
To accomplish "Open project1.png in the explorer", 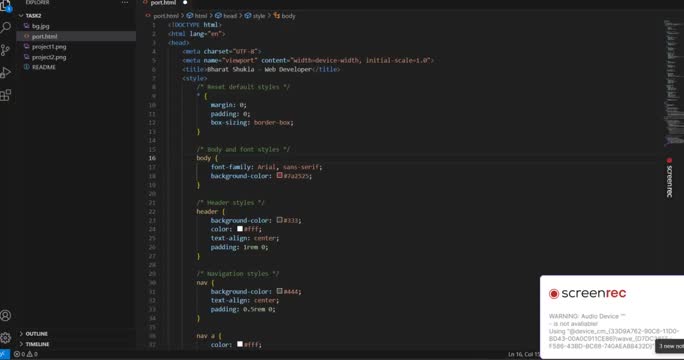I will 49,47.
